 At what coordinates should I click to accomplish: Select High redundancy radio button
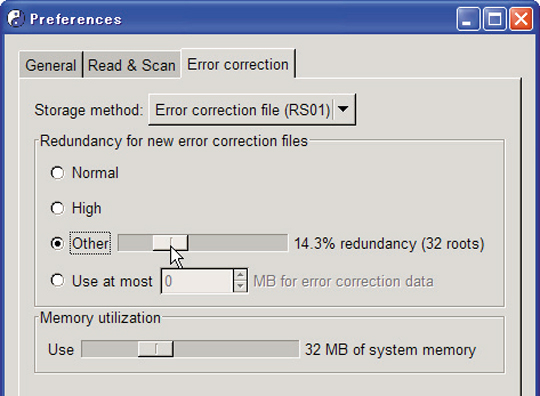57,208
